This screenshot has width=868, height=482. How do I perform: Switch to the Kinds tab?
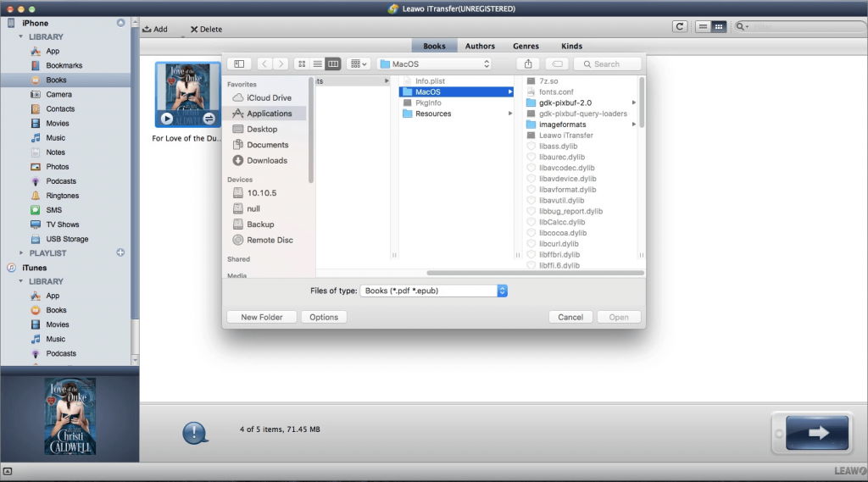pyautogui.click(x=572, y=46)
